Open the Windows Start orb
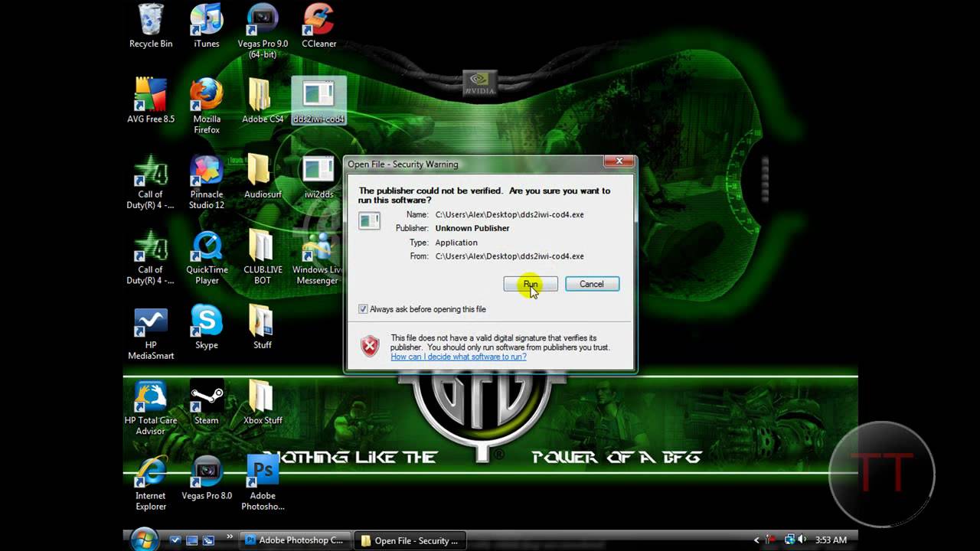The height and width of the screenshot is (551, 980). click(x=144, y=540)
